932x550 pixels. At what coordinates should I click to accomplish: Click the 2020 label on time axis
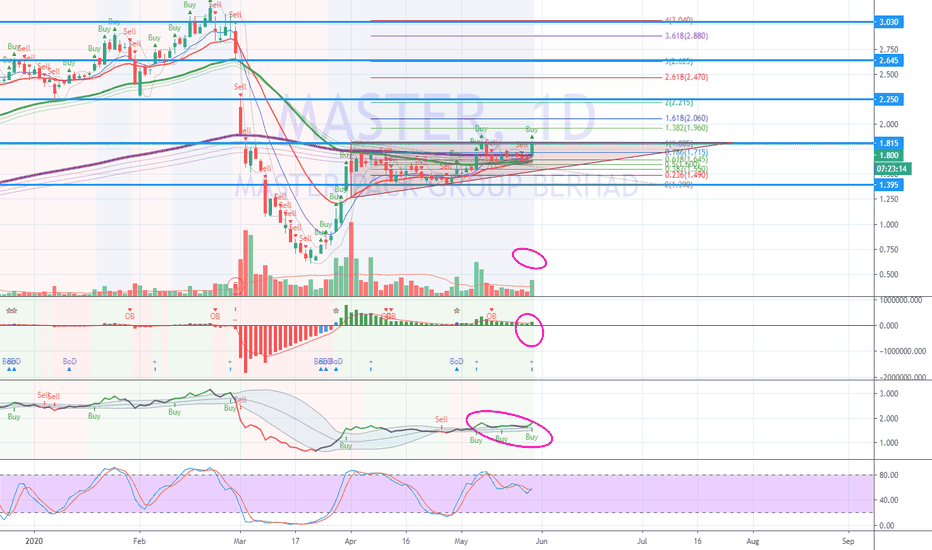(x=34, y=541)
